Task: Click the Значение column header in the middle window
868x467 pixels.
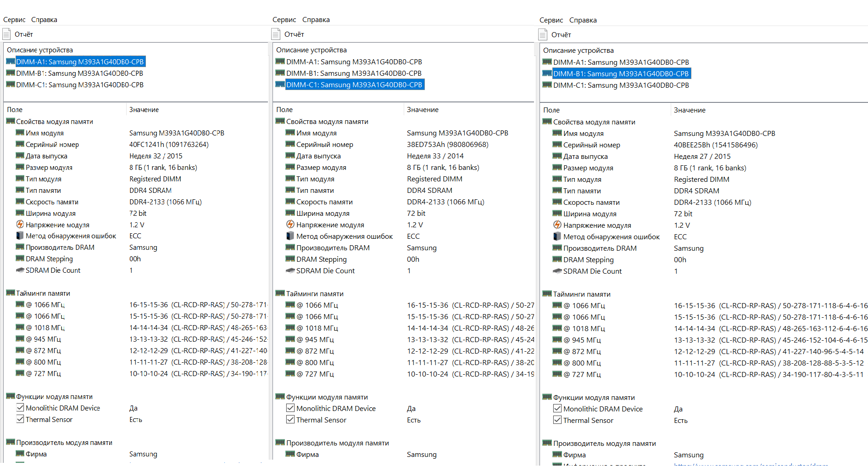Action: (x=423, y=110)
